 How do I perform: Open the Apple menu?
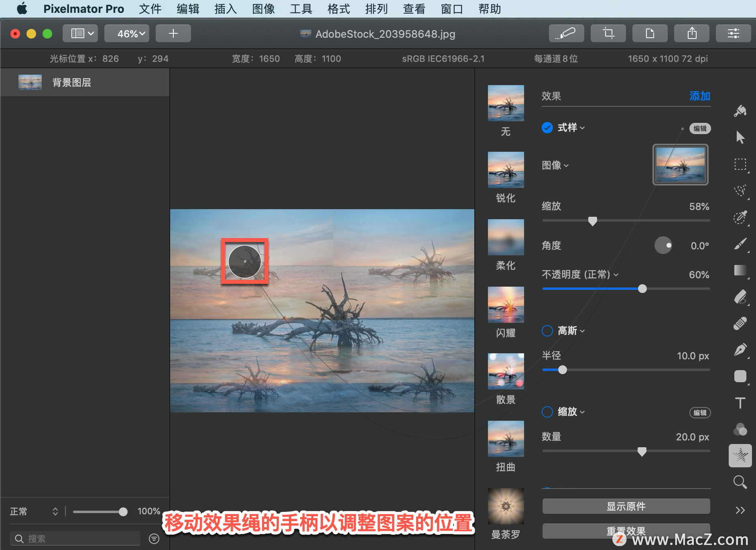(22, 8)
